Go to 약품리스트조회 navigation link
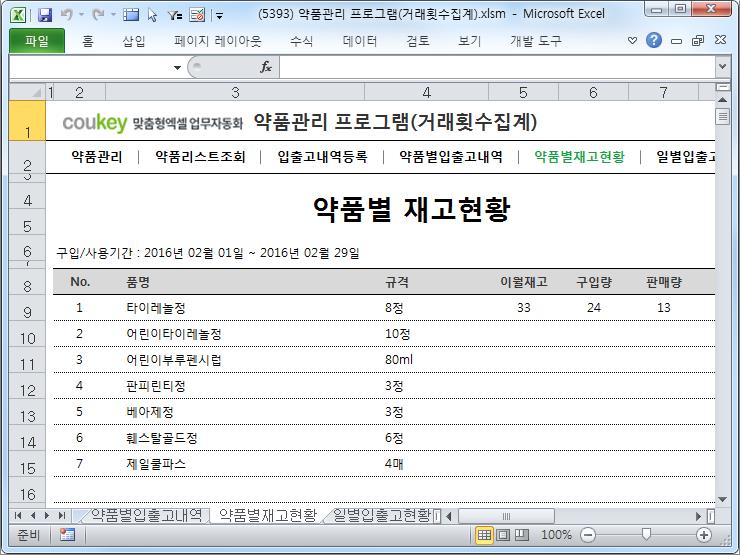This screenshot has height=555, width=740. pos(200,156)
